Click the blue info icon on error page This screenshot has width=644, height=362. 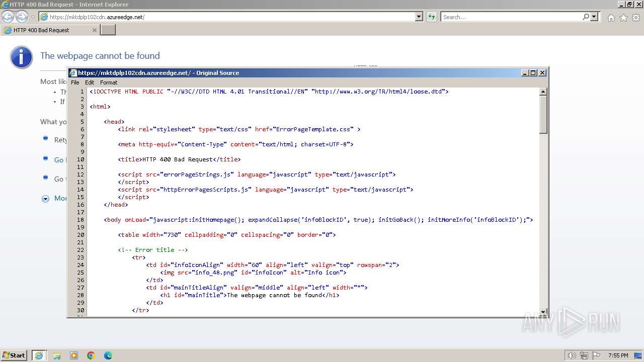pos(22,57)
